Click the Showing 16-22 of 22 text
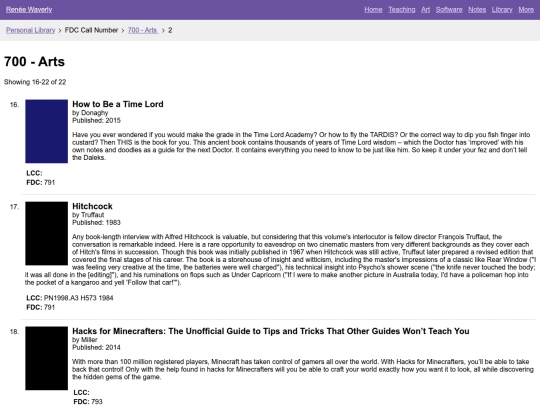The height and width of the screenshot is (405, 540). point(35,82)
